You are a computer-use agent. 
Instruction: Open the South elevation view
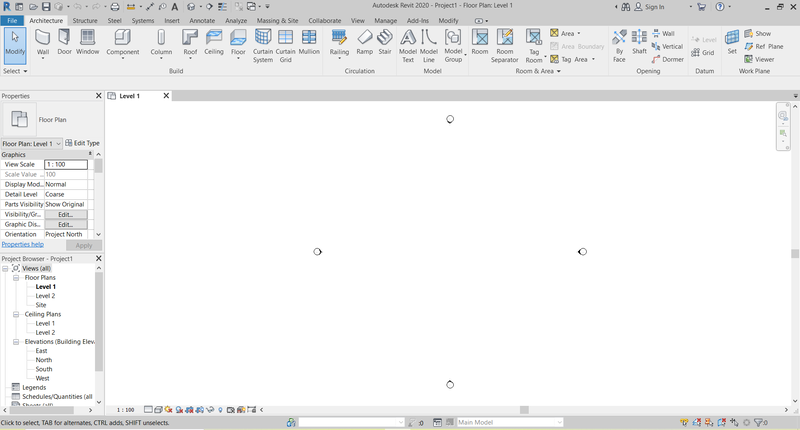click(x=43, y=369)
